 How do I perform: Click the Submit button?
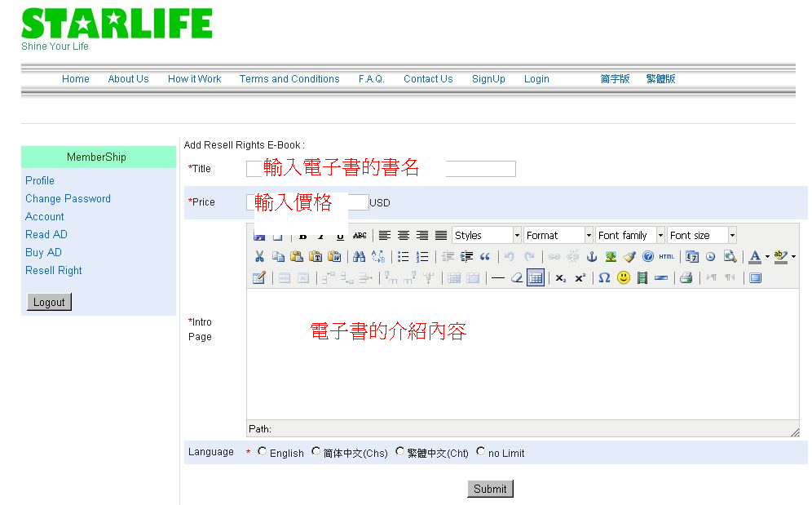point(490,489)
